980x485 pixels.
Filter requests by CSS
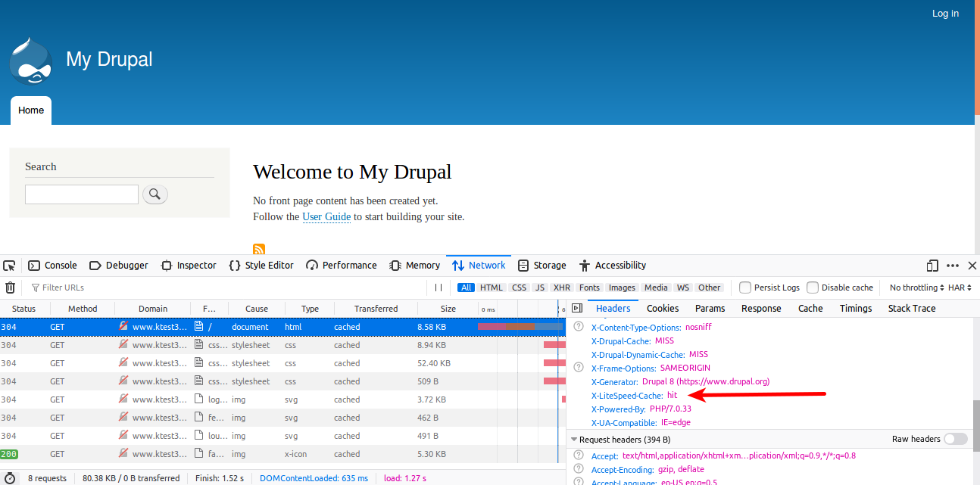(x=519, y=288)
